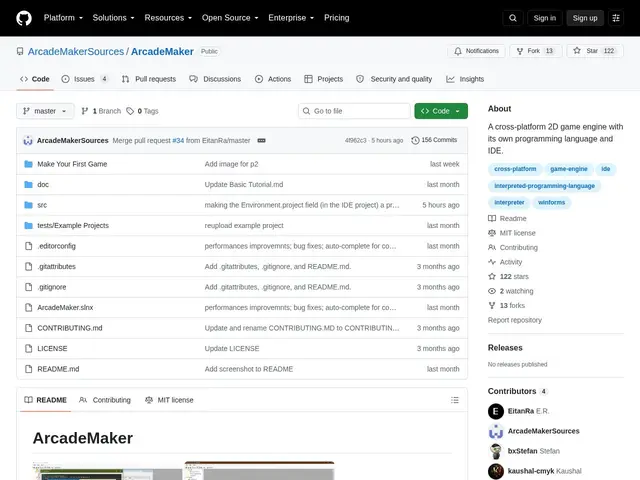Click the star icon in Star button
Image resolution: width=640 pixels, height=480 pixels.
click(x=577, y=51)
